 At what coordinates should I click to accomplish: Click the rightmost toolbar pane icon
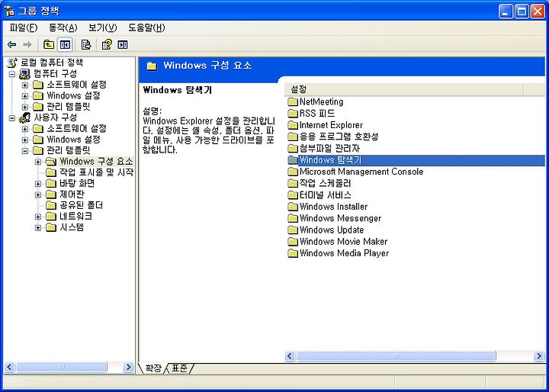tap(123, 44)
